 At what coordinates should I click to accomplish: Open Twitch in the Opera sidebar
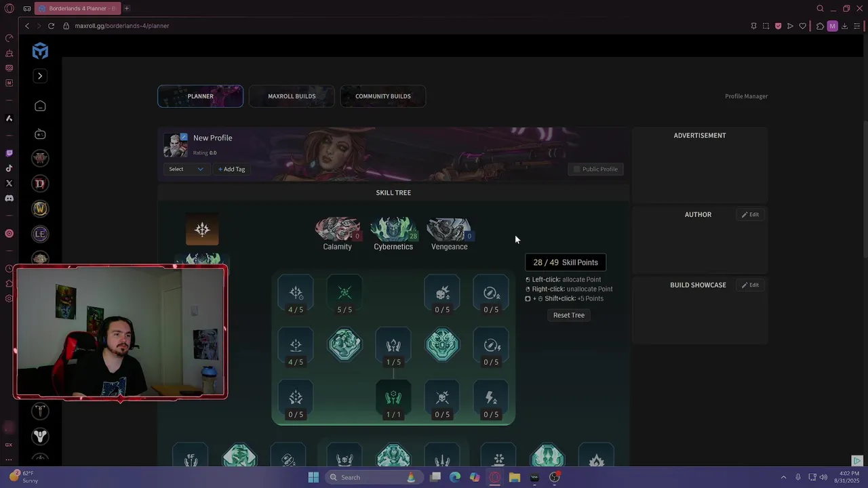[x=9, y=154]
